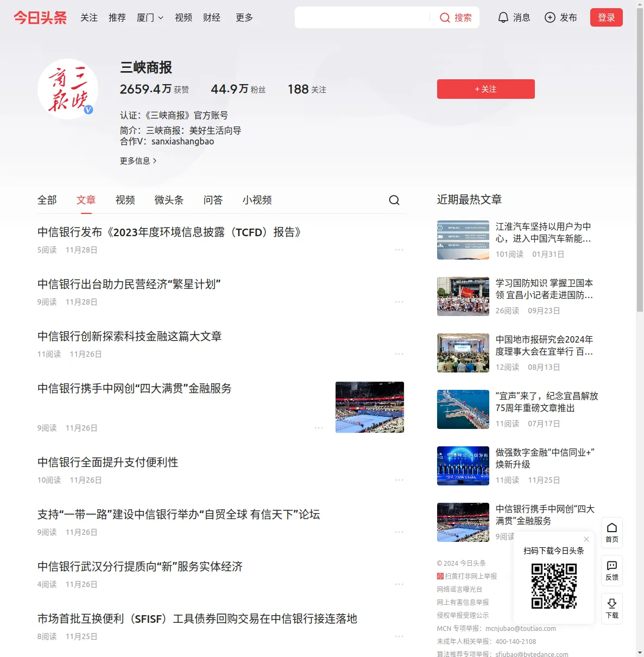
Task: Click thumbnail for 江淮汽车 hot article
Action: click(x=463, y=240)
